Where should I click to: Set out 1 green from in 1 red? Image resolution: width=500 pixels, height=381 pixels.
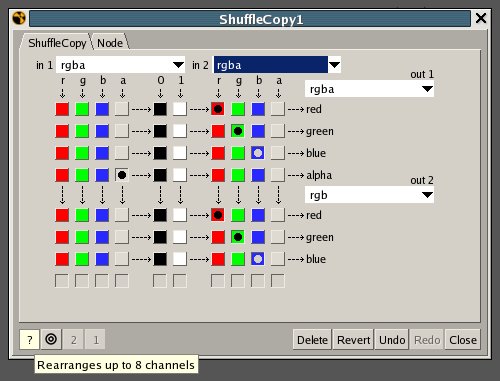62,131
